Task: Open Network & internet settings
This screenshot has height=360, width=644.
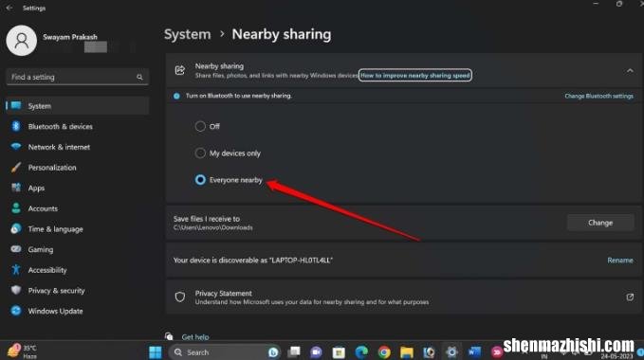Action: (x=77, y=147)
